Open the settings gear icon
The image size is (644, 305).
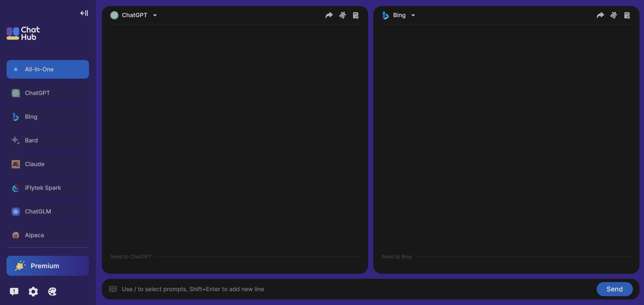coord(33,292)
